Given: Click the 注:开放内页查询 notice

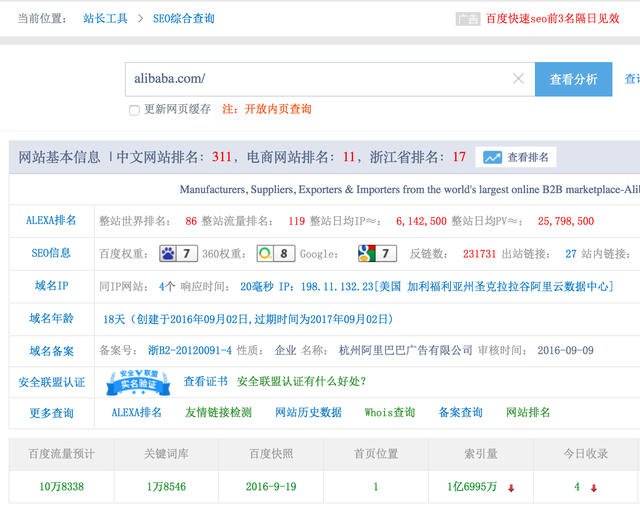Looking at the screenshot, I should (267, 109).
